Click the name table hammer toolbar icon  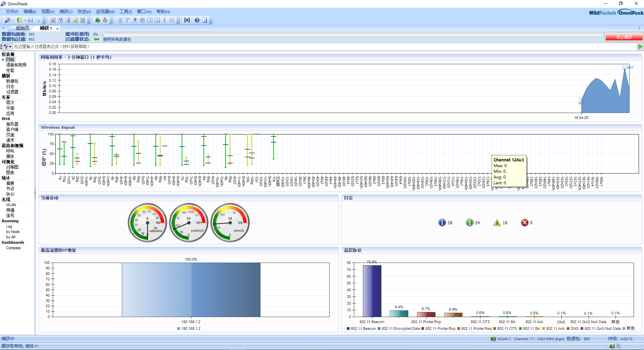(x=128, y=20)
